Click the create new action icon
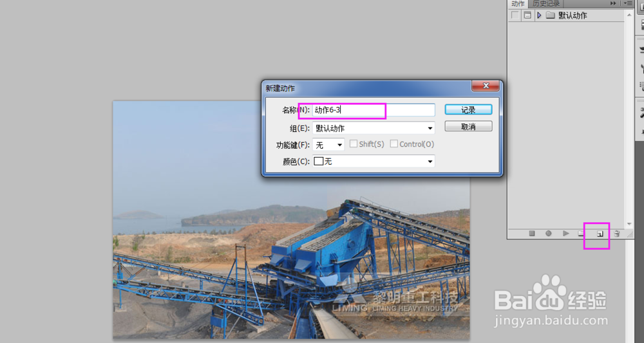This screenshot has width=644, height=343. pyautogui.click(x=600, y=234)
